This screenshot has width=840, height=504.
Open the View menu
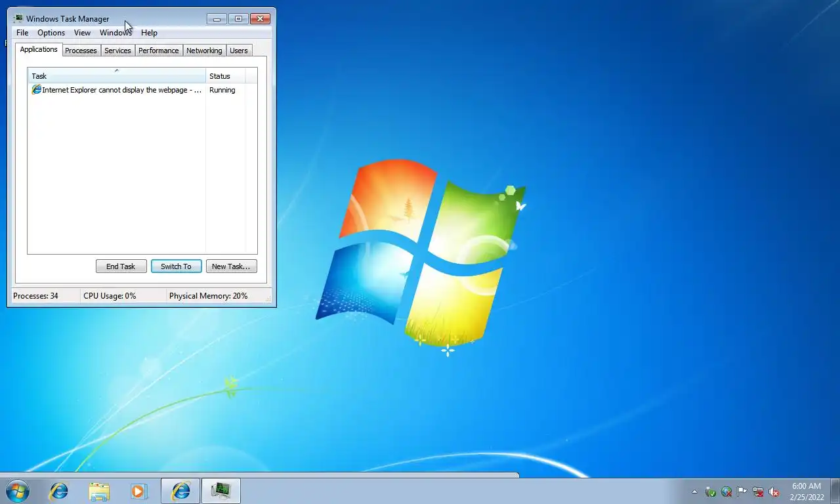click(x=82, y=33)
